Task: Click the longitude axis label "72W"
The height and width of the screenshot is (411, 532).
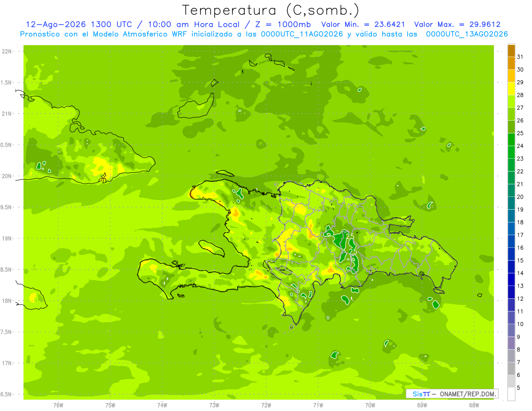Action: coord(266,405)
